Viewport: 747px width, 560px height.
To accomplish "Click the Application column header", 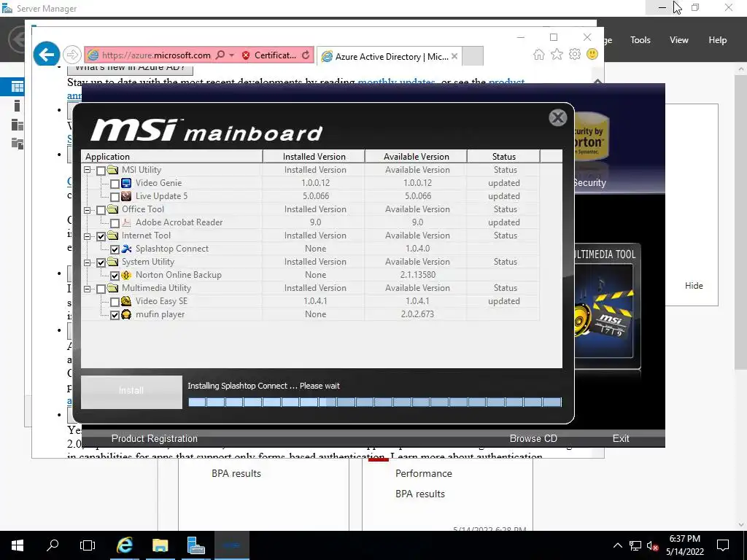I will [x=171, y=156].
